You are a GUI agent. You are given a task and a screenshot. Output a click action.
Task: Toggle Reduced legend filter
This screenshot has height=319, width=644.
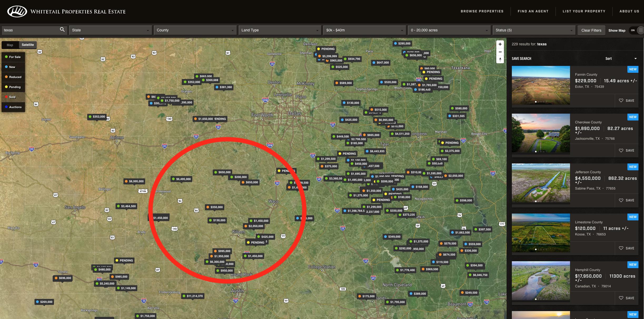click(x=13, y=77)
